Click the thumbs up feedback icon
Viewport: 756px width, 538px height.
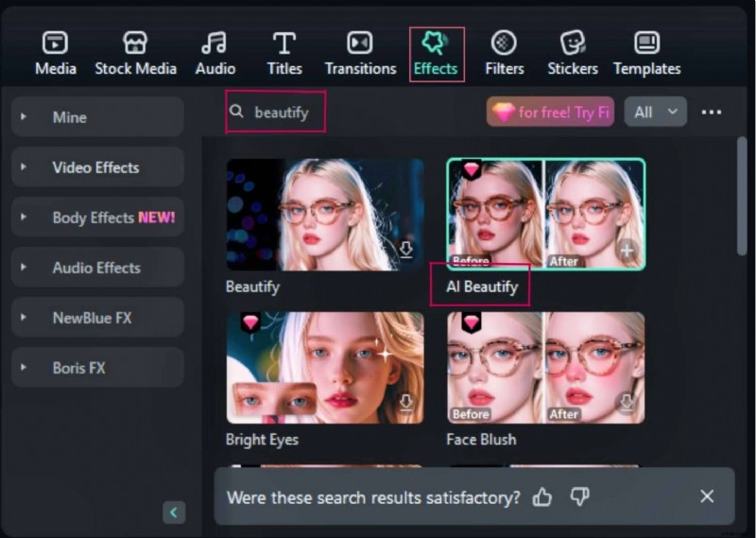pyautogui.click(x=541, y=496)
